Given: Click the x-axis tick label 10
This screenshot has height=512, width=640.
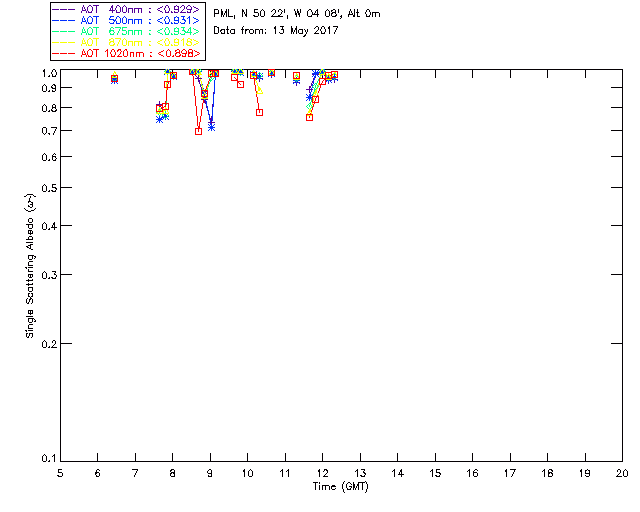Looking at the screenshot, I should tap(247, 473).
